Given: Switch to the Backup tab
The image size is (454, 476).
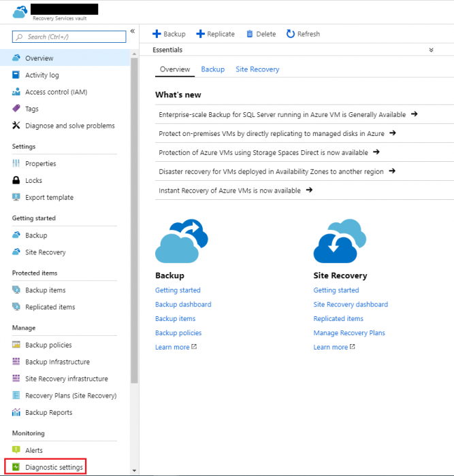Looking at the screenshot, I should (213, 69).
